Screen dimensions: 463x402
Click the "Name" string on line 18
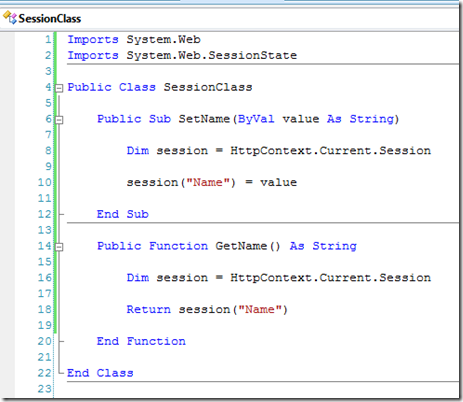point(260,309)
